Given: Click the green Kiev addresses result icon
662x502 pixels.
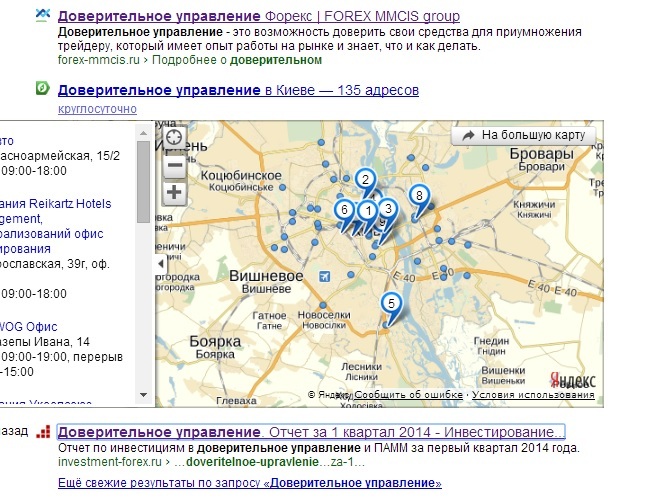Looking at the screenshot, I should 43,88.
